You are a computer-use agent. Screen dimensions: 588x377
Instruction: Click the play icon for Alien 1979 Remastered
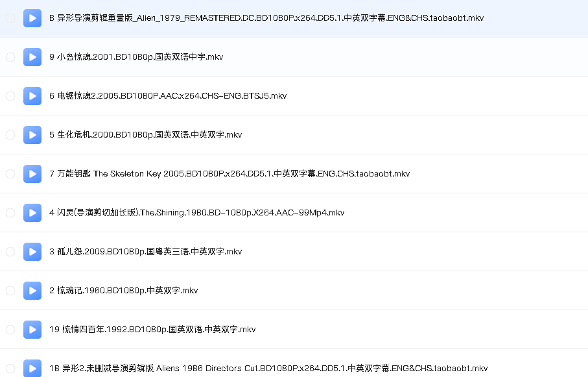32,18
